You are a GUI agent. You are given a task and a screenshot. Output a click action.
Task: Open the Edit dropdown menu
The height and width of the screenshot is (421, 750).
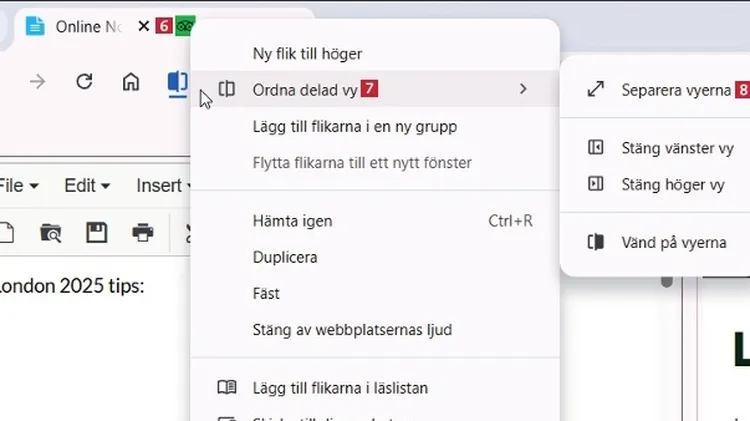pyautogui.click(x=86, y=186)
